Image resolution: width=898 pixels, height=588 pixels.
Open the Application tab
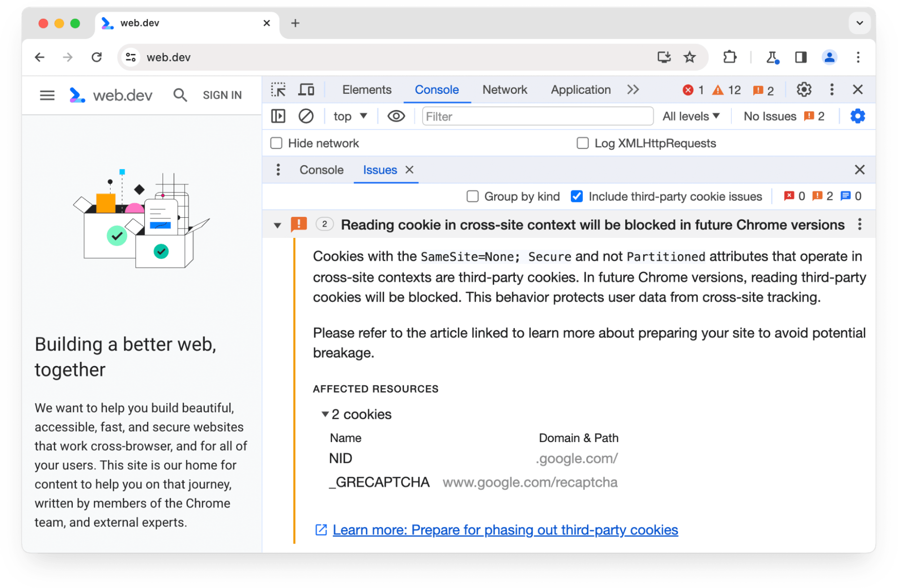tap(579, 90)
